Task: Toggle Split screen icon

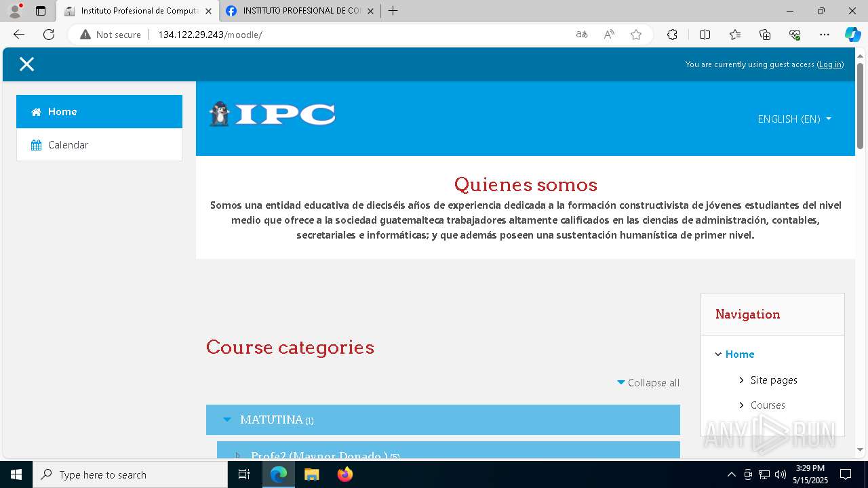Action: (x=705, y=35)
